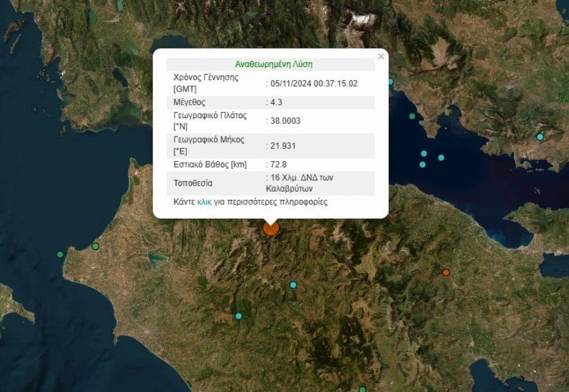Dismiss the earthquake popup with the × control
Image resolution: width=569 pixels, height=392 pixels.
point(380,56)
